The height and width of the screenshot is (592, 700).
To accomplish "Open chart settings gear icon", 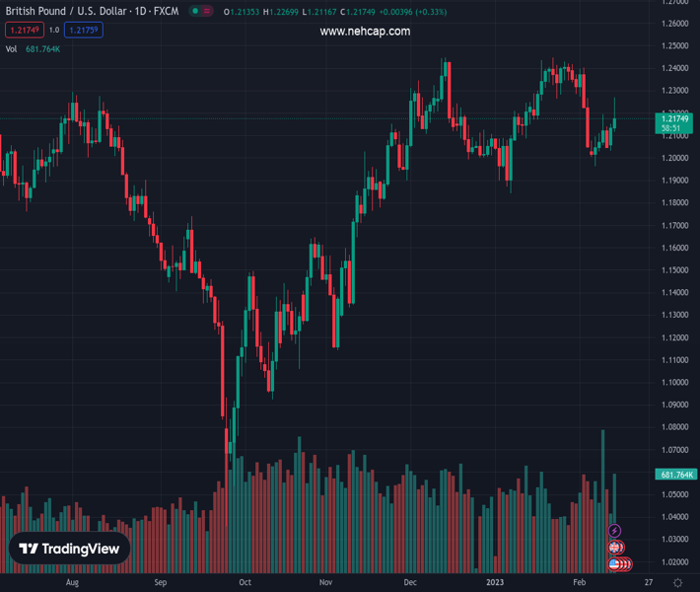I will (x=675, y=582).
